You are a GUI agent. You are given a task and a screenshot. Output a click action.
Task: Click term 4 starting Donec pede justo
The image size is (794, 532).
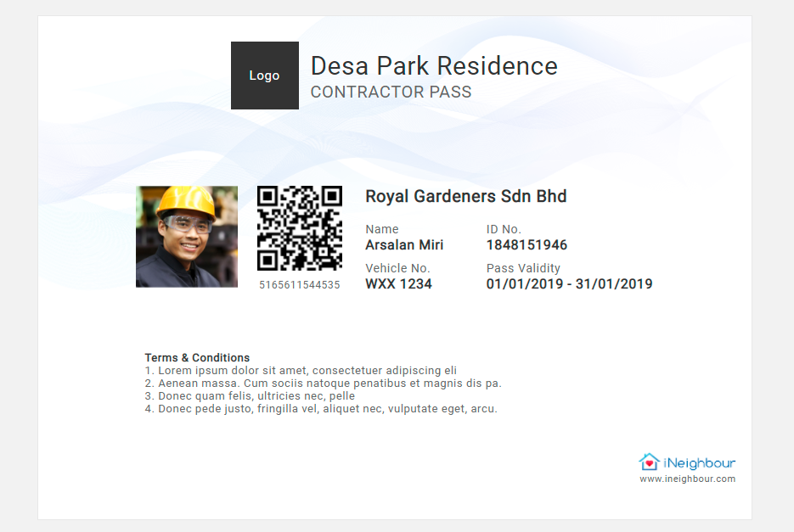pyautogui.click(x=321, y=408)
